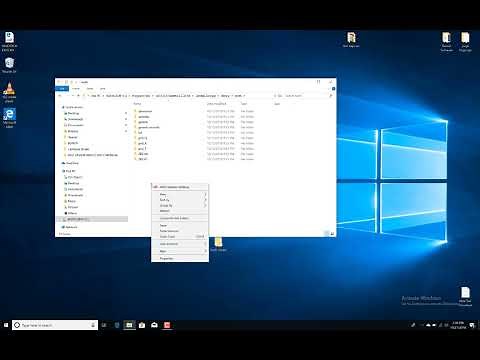The image size is (480, 360).
Task: Click File Explorer taskbar icon
Action: pos(129,325)
